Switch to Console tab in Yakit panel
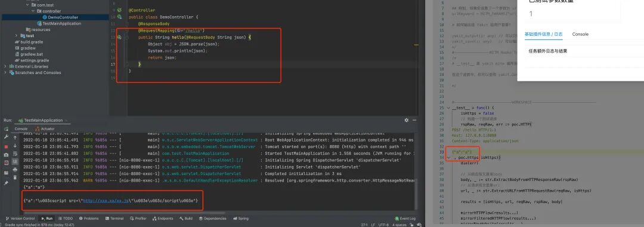Image resolution: width=644 pixels, height=227 pixels. coord(580,34)
